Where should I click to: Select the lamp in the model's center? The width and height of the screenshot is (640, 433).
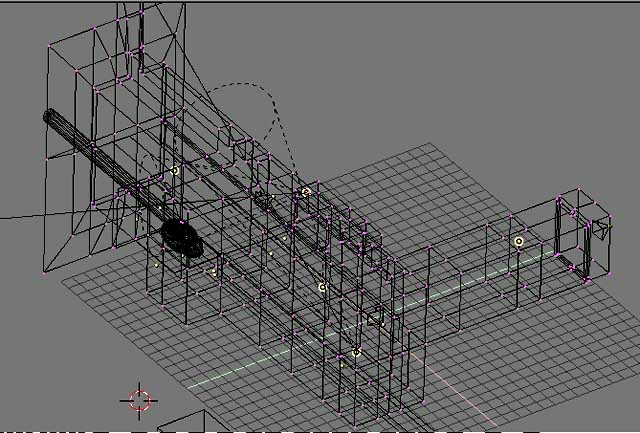click(322, 287)
